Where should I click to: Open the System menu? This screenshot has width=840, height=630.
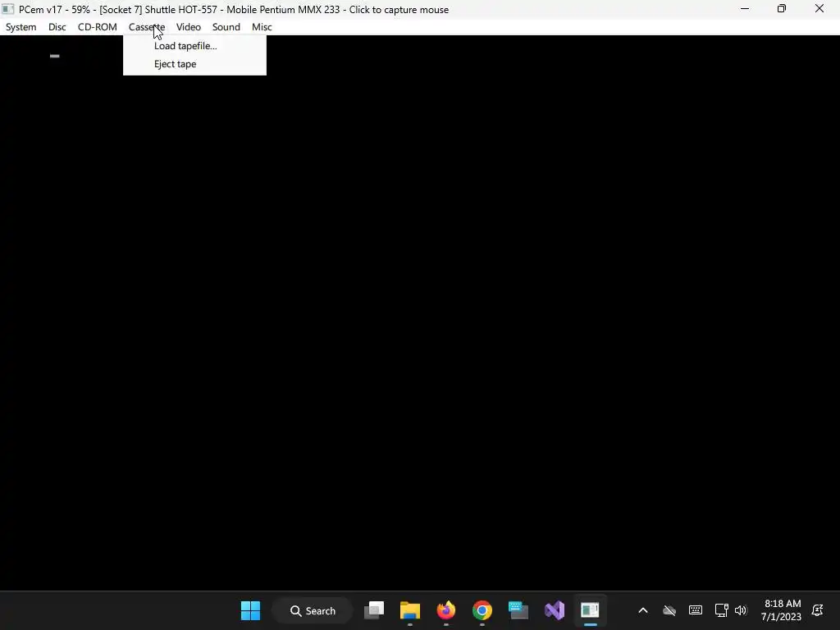(21, 27)
